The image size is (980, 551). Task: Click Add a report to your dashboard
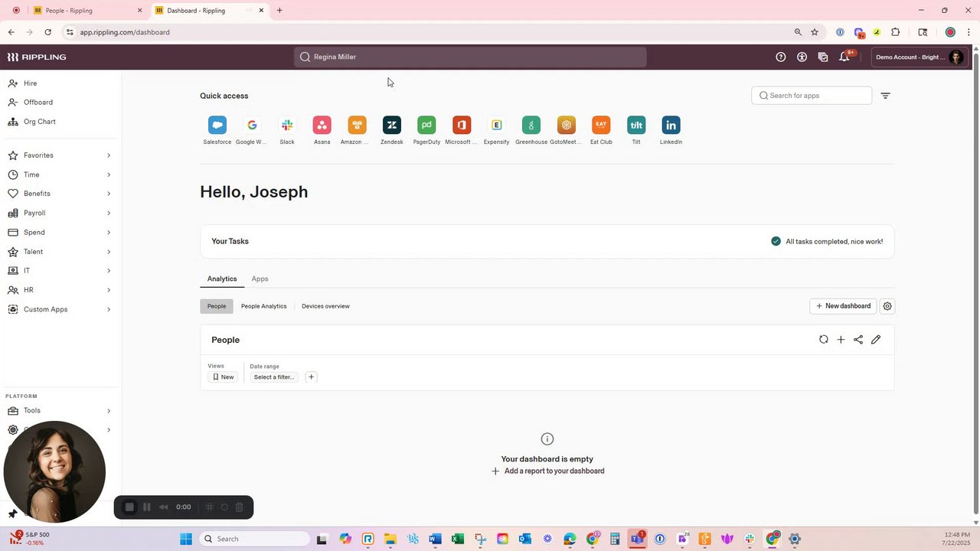click(547, 471)
